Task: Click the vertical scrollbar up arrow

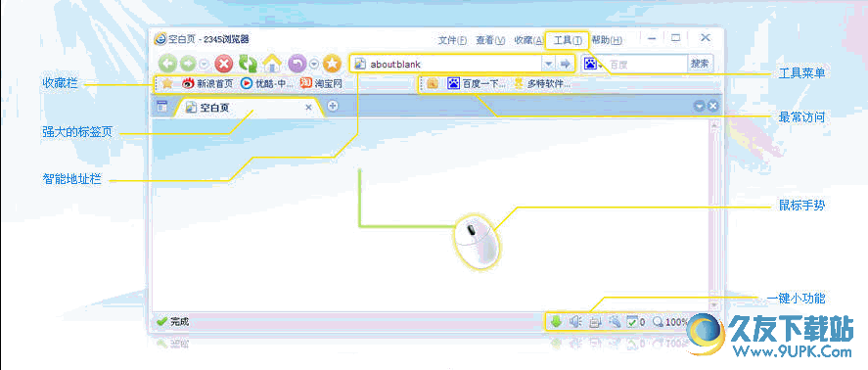Action: (x=714, y=125)
